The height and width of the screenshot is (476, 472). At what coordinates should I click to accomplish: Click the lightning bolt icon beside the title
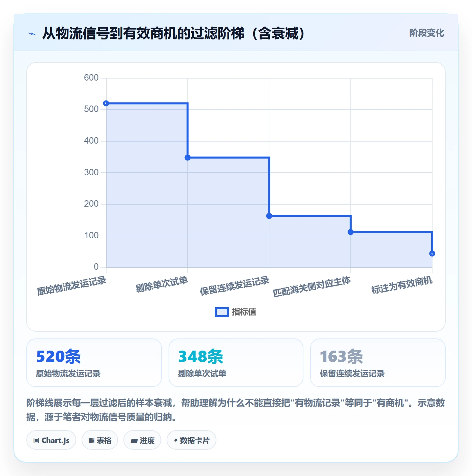point(32,34)
